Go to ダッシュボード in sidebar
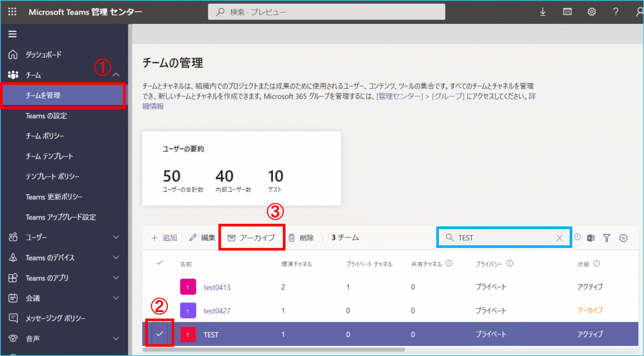The height and width of the screenshot is (356, 644). pos(43,55)
